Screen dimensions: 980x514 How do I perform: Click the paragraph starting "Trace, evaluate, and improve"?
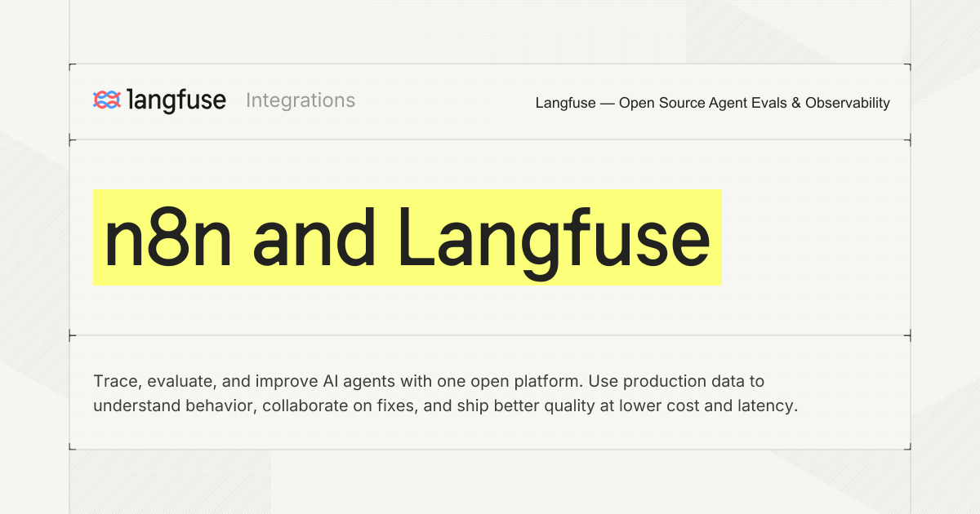[x=445, y=393]
